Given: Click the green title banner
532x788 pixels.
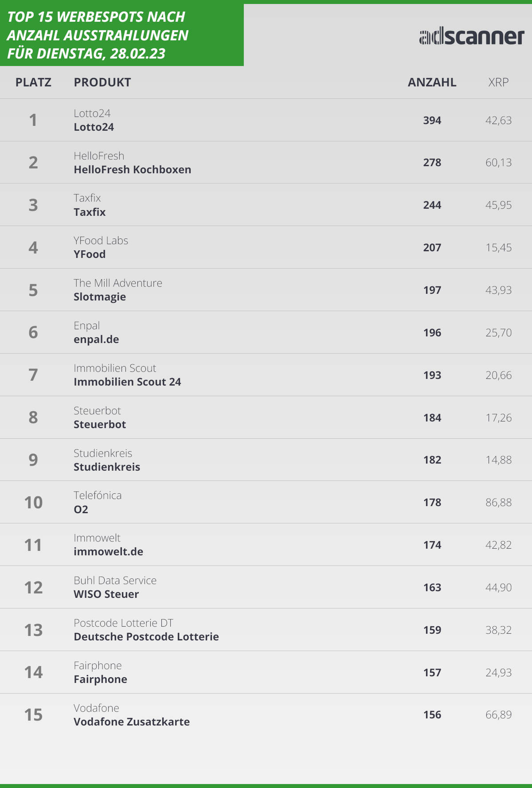Looking at the screenshot, I should pos(122,35).
